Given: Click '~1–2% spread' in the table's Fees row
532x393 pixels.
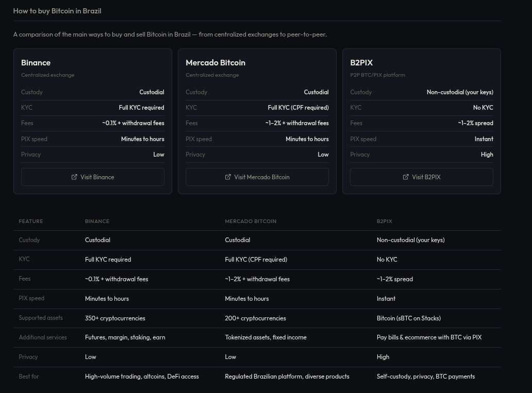Looking at the screenshot, I should 394,279.
